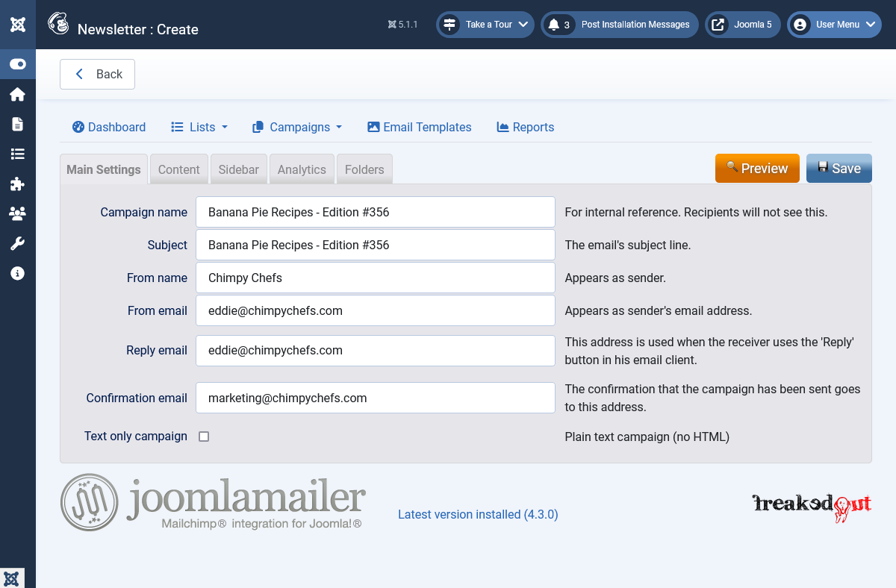Toggle the sidebar menu switch
896x588 pixels.
(x=18, y=64)
